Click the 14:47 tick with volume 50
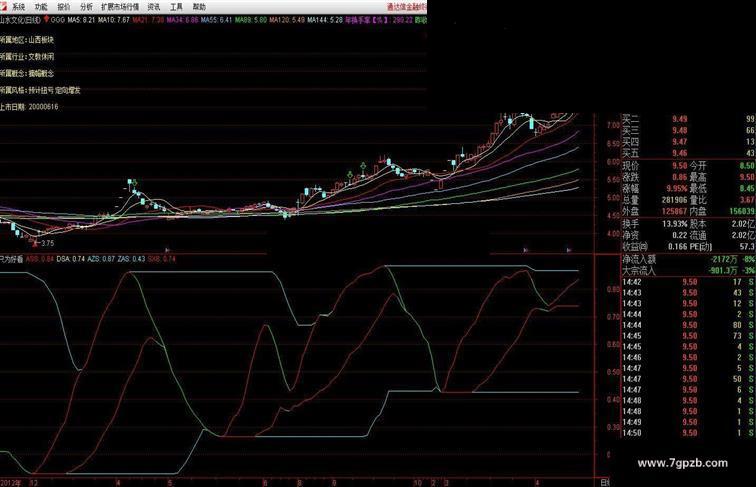This screenshot has width=756, height=487. [x=688, y=379]
